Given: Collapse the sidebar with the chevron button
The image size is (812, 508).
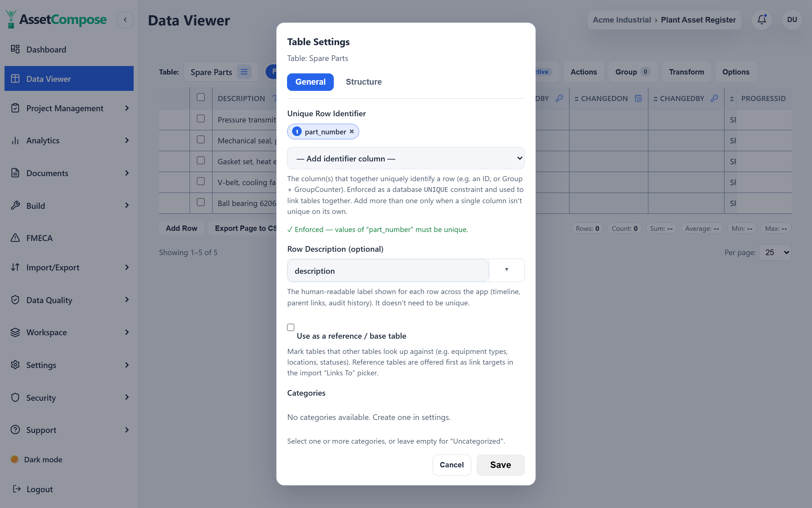Looking at the screenshot, I should 125,20.
